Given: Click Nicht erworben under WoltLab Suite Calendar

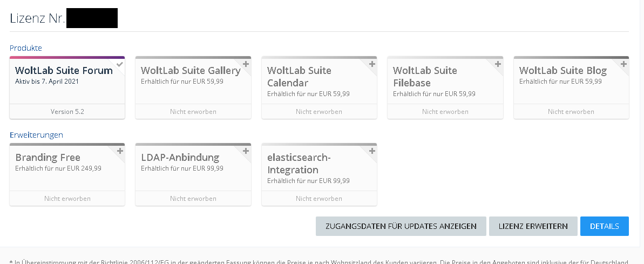Looking at the screenshot, I should (x=319, y=112).
